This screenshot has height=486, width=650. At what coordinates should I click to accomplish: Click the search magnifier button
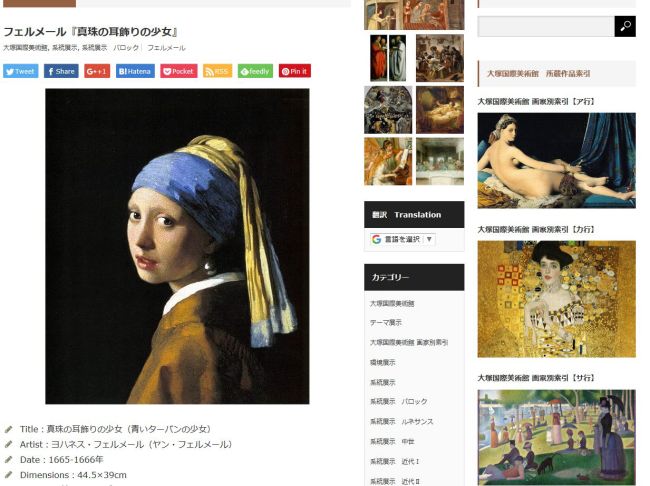tap(625, 26)
